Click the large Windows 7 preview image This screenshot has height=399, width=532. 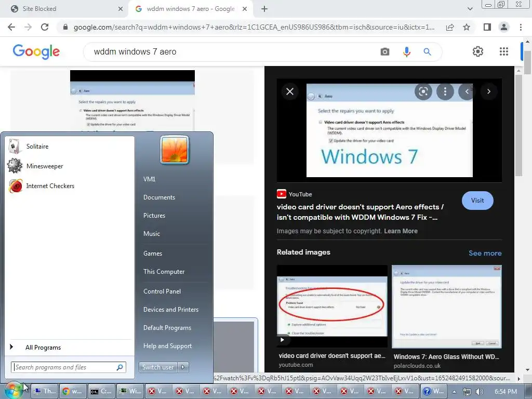click(389, 130)
